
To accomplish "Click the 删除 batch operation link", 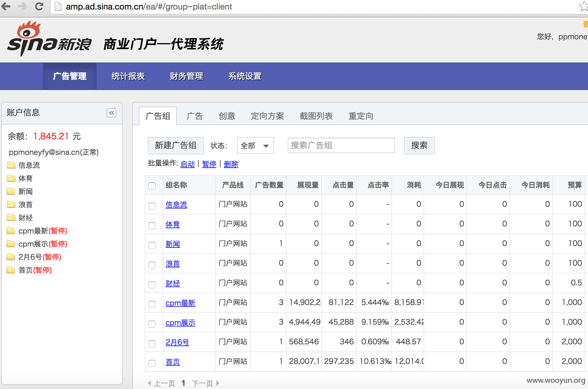I will click(231, 164).
